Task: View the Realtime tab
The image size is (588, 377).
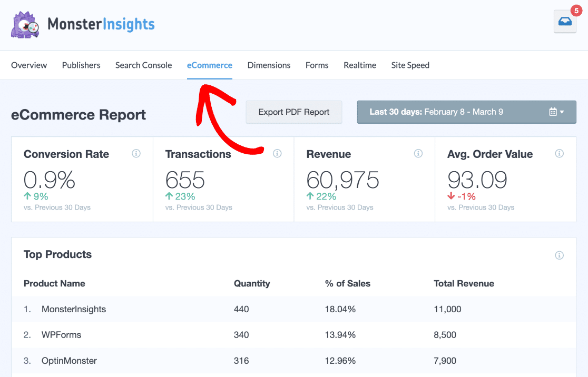Action: tap(360, 65)
